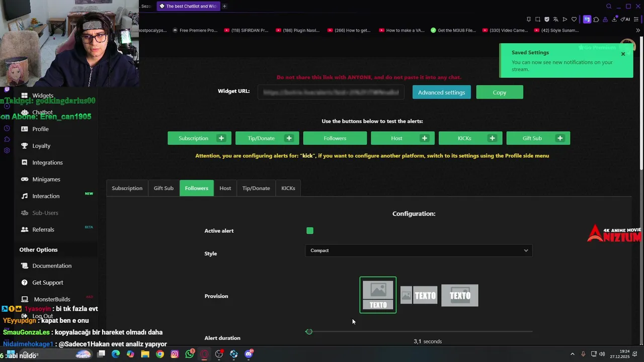Screen dimensions: 644x362
Task: Switch to the Tip/Donate configuration tab
Action: pyautogui.click(x=256, y=188)
